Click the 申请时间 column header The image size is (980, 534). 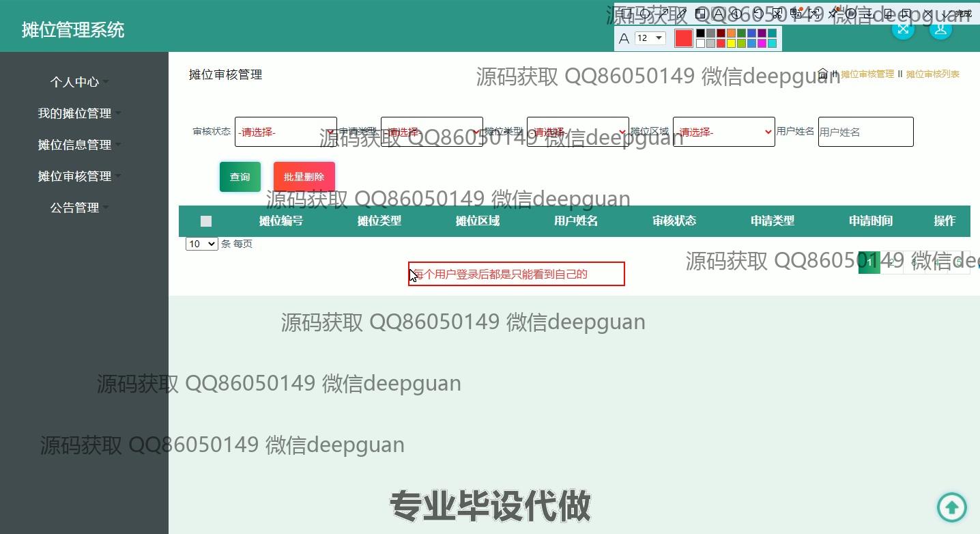click(x=871, y=221)
